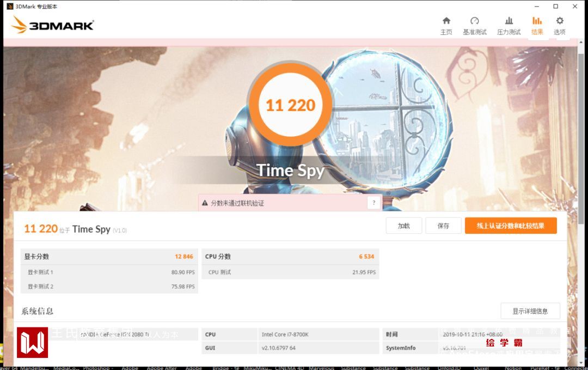Click the 保存 save button
This screenshot has width=588, height=370.
[x=443, y=226]
